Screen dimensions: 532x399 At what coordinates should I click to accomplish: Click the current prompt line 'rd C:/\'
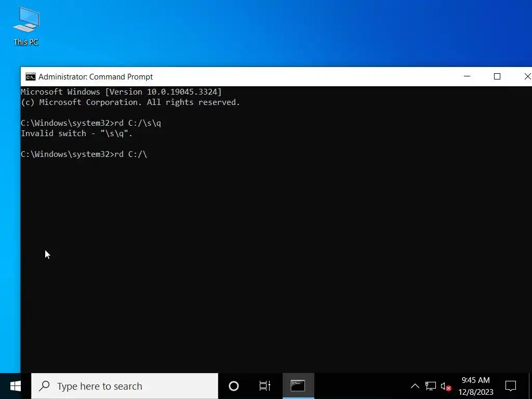[x=84, y=154]
